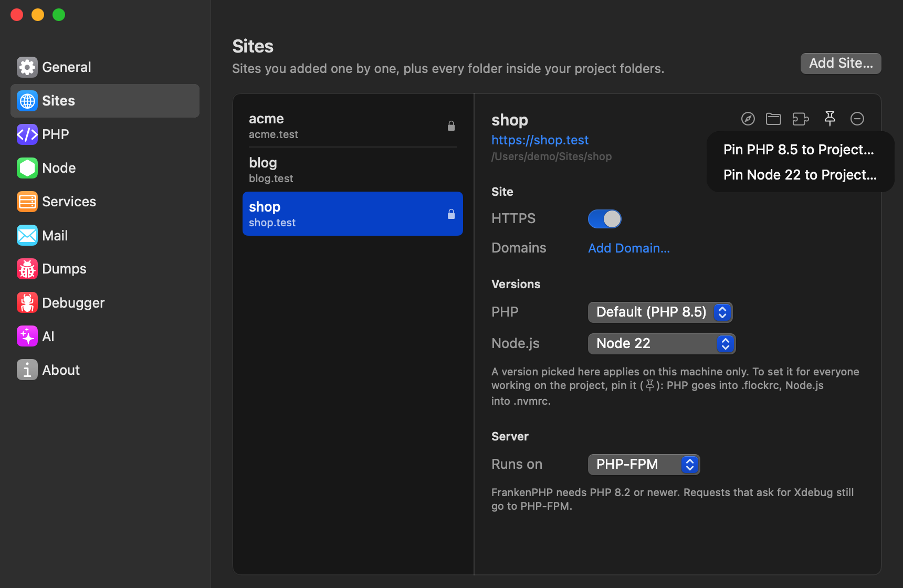The width and height of the screenshot is (903, 588).
Task: Click the pin versions icon
Action: [830, 119]
